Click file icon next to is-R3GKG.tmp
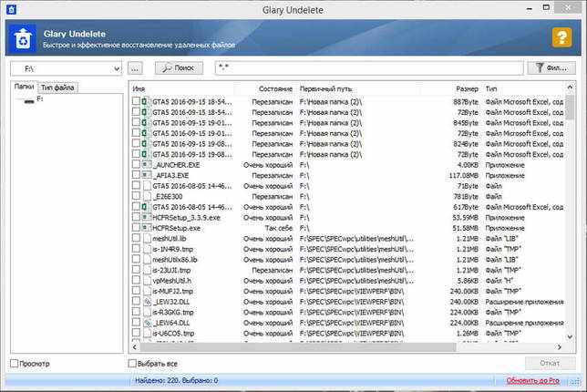 [x=147, y=312]
